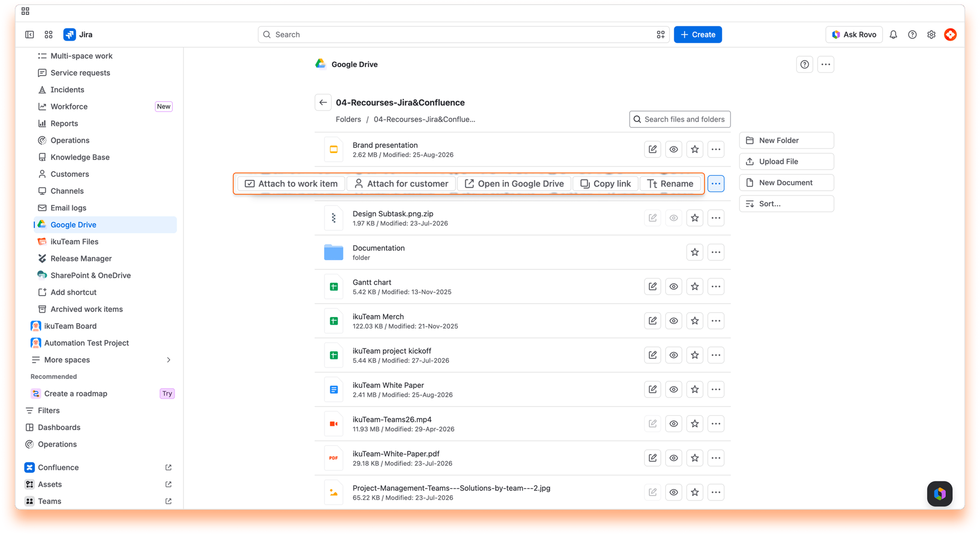
Task: Click Ask Rovo button
Action: click(854, 34)
